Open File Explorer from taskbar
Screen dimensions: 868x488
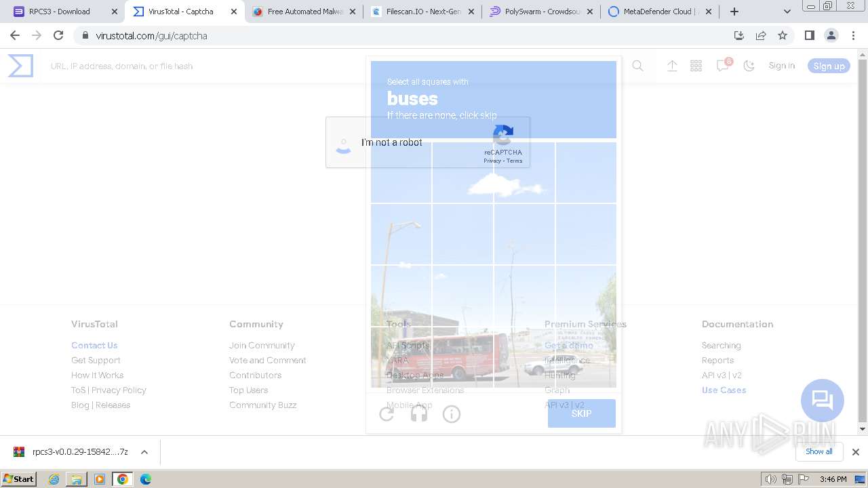(77, 479)
